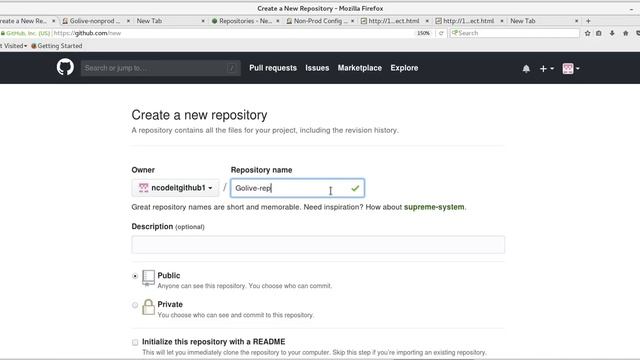Open Issues in GitHub header
Image resolution: width=640 pixels, height=360 pixels.
click(x=317, y=68)
